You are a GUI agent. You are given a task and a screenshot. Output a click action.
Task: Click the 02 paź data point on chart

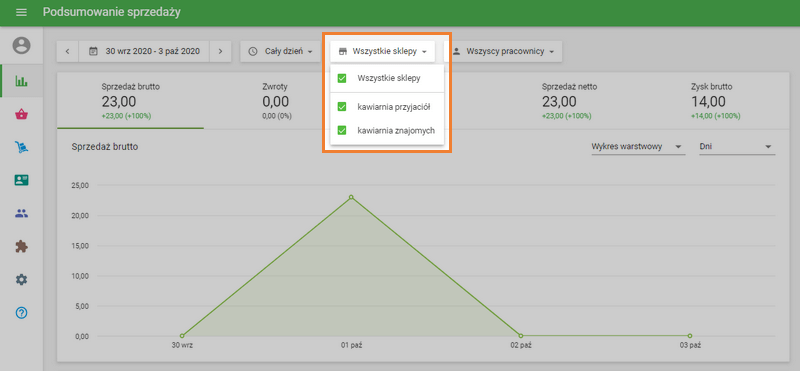click(520, 336)
